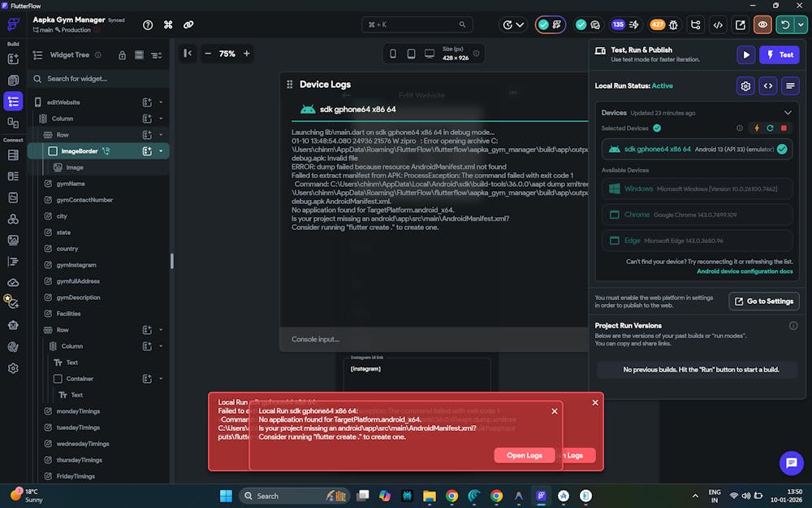Deselect sdk gphone64 x86 64 emulator device

pyautogui.click(x=697, y=150)
